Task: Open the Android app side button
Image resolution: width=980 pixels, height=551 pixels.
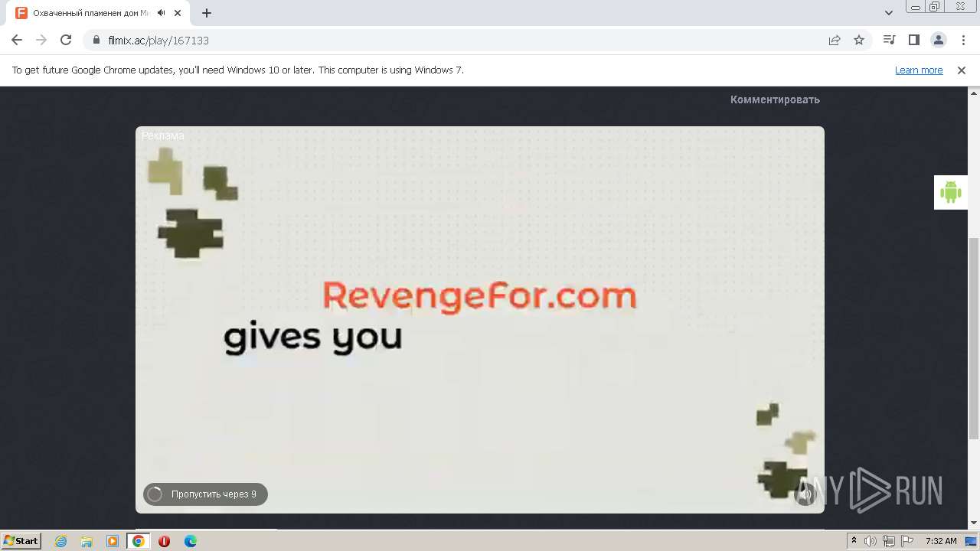Action: (951, 192)
